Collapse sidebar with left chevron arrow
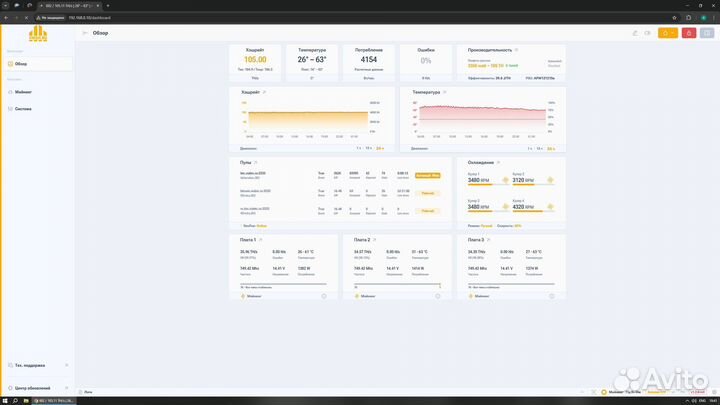This screenshot has height=405, width=720. [83, 33]
